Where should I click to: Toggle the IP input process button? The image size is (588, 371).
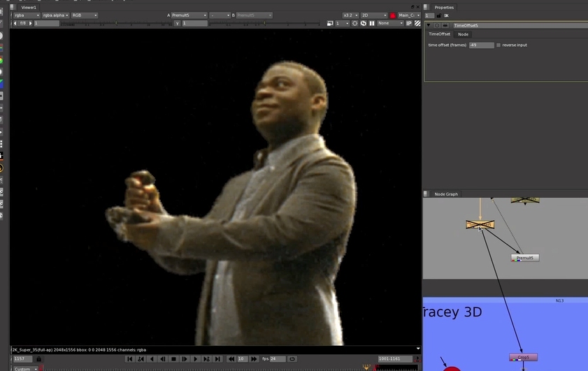pyautogui.click(x=409, y=23)
